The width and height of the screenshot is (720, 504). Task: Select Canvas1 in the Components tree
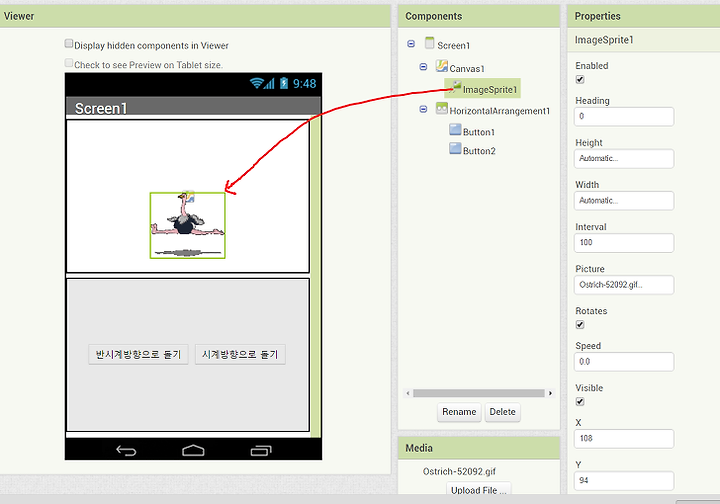[467, 69]
